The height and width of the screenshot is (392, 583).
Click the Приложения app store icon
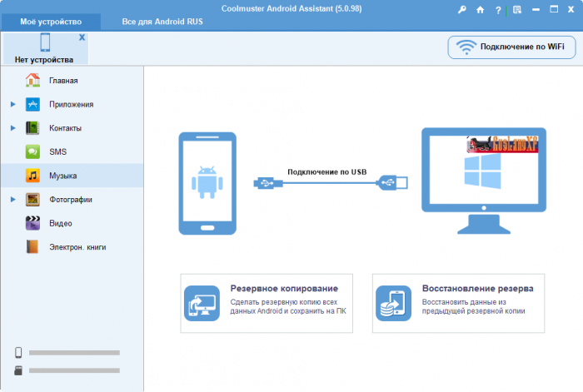32,104
